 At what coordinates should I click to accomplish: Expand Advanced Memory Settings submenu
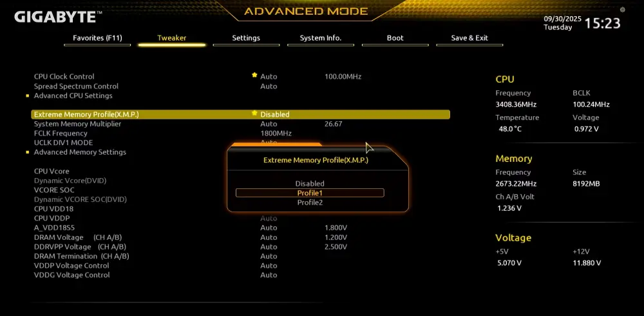click(x=80, y=152)
